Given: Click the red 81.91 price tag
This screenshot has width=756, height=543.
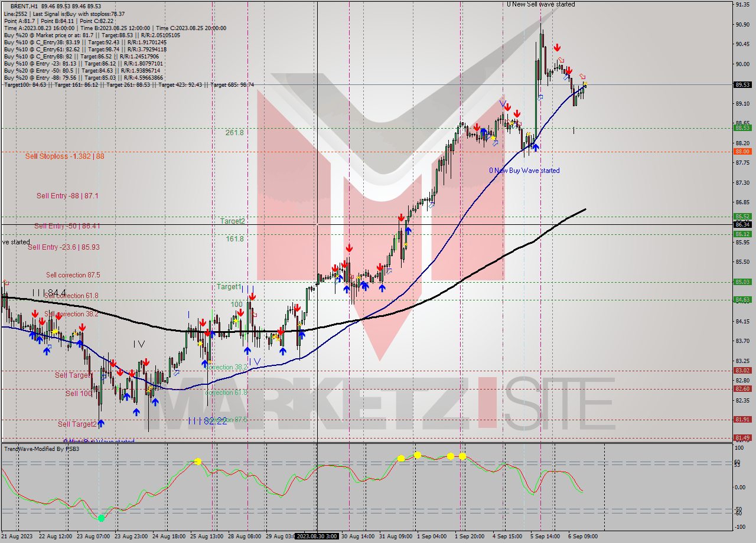Looking at the screenshot, I should coord(742,420).
